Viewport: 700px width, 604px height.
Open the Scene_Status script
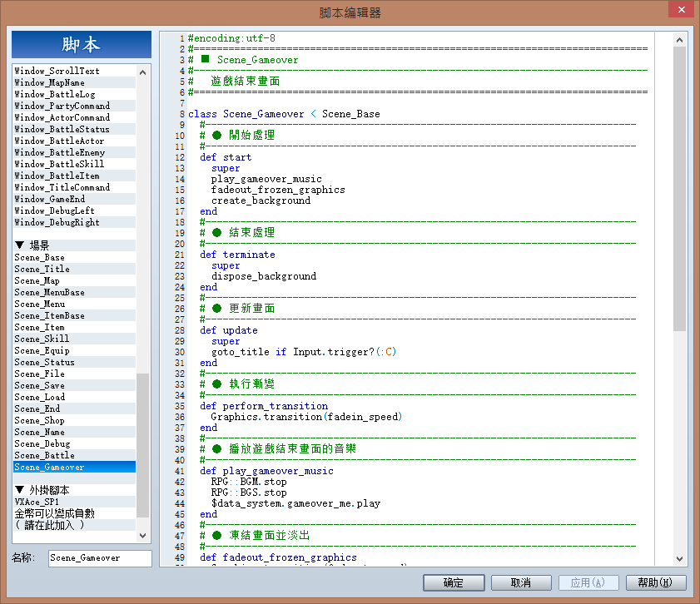click(75, 362)
